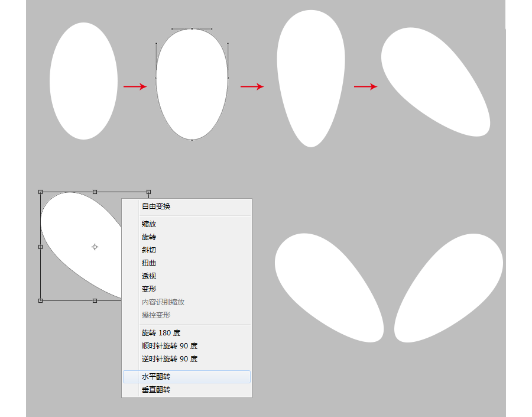Image resolution: width=532 pixels, height=417 pixels.
Task: Click the transform box top-middle handle
Action: (95, 192)
